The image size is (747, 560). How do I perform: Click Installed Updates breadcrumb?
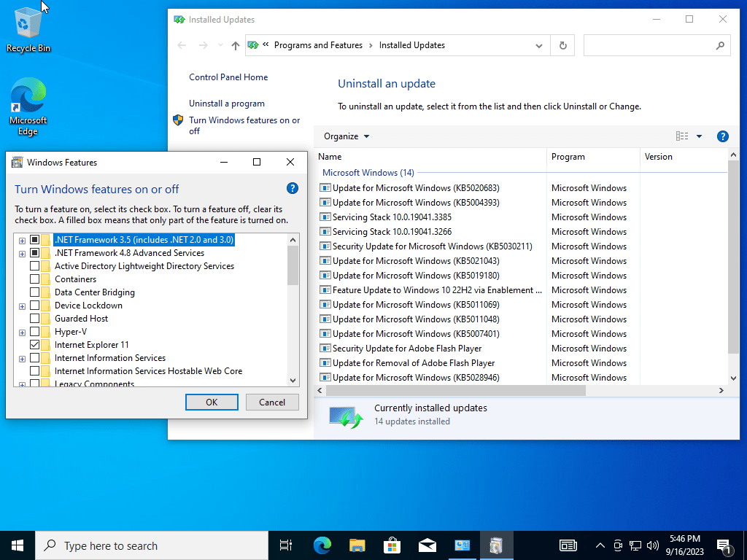[412, 45]
